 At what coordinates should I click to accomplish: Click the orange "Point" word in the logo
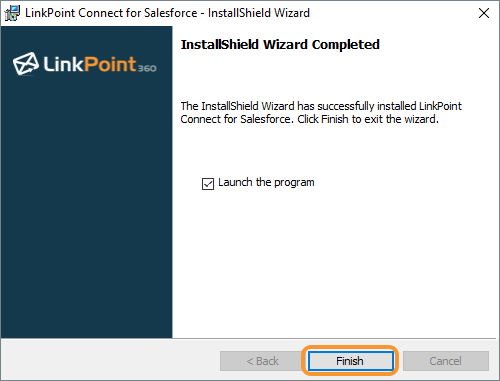click(110, 64)
